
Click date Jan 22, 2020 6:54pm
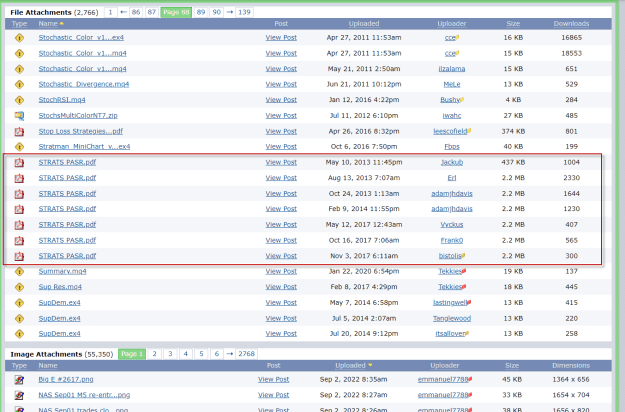click(364, 271)
